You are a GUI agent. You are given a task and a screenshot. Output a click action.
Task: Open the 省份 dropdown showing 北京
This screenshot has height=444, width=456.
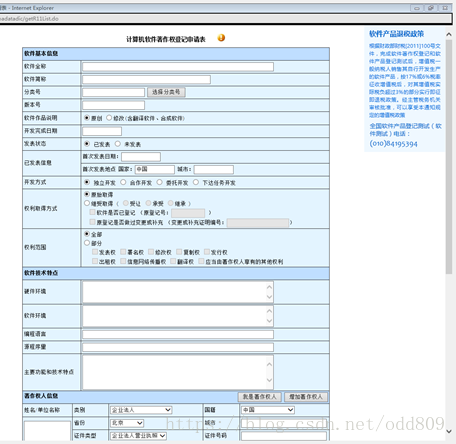coord(127,423)
